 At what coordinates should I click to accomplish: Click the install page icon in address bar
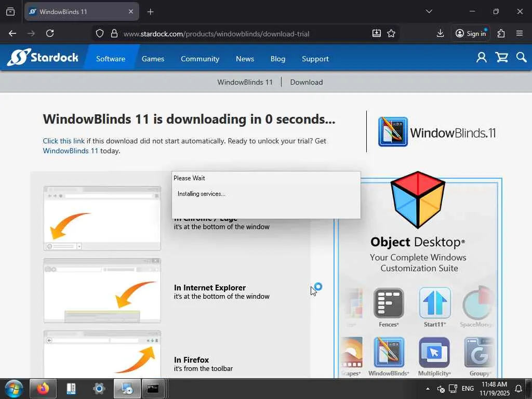(x=376, y=33)
